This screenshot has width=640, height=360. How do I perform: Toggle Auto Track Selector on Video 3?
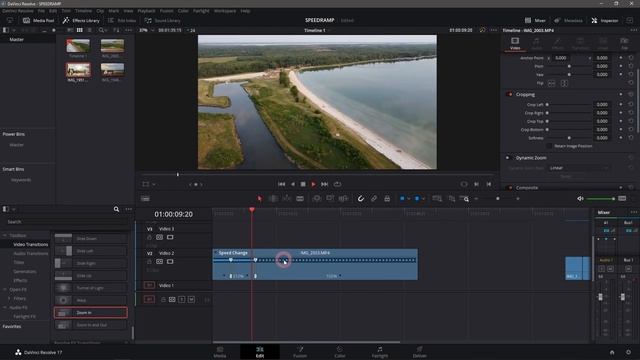(160, 238)
